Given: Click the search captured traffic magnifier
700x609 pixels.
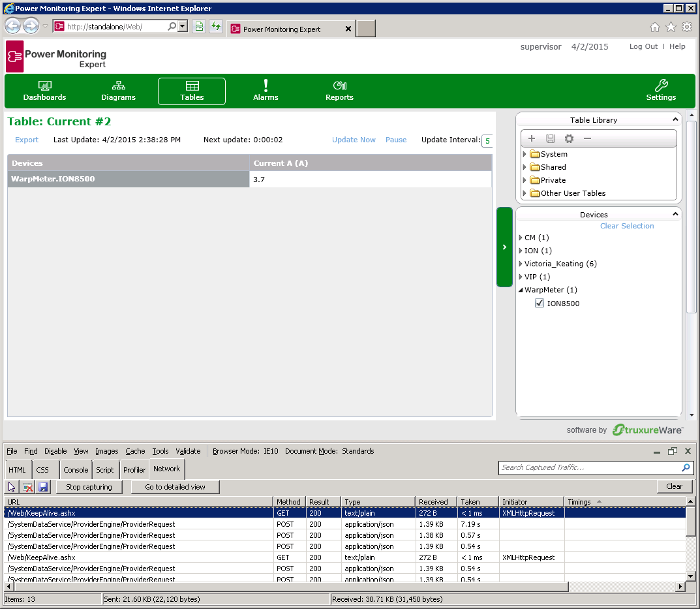Looking at the screenshot, I should click(x=686, y=467).
